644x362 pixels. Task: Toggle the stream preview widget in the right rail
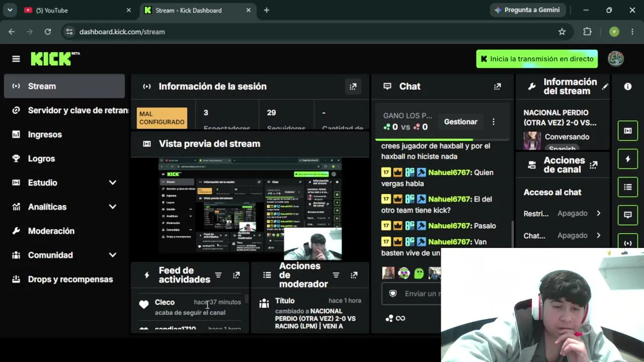tap(628, 131)
